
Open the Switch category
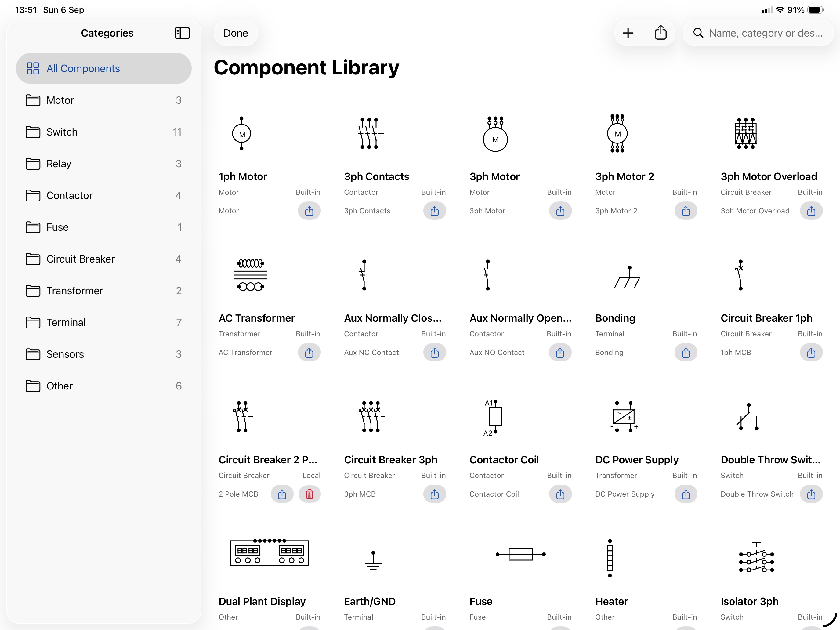coord(104,132)
